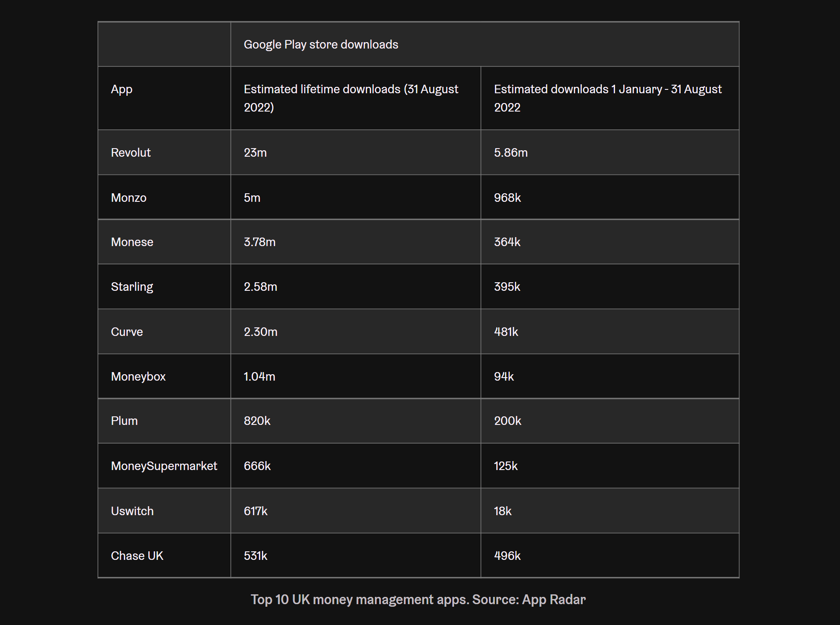Select the Chase UK row label
Image resolution: width=840 pixels, height=625 pixels.
coord(137,556)
